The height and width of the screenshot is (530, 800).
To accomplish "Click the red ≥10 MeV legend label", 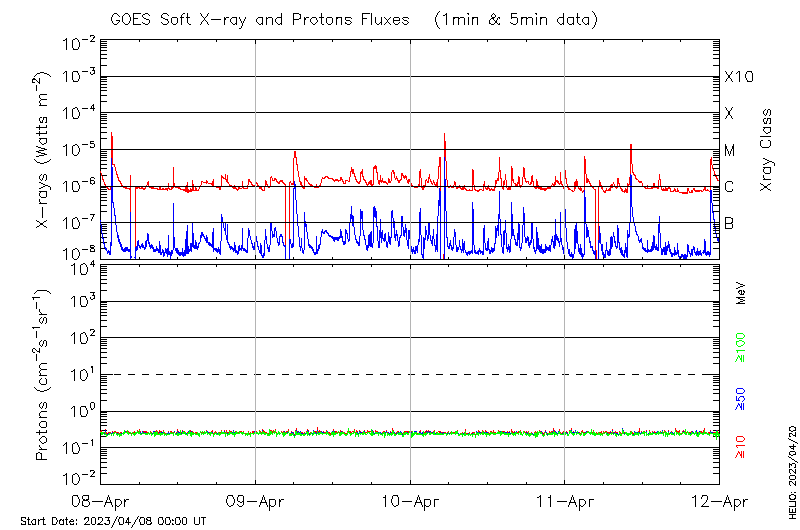I will pyautogui.click(x=741, y=447).
